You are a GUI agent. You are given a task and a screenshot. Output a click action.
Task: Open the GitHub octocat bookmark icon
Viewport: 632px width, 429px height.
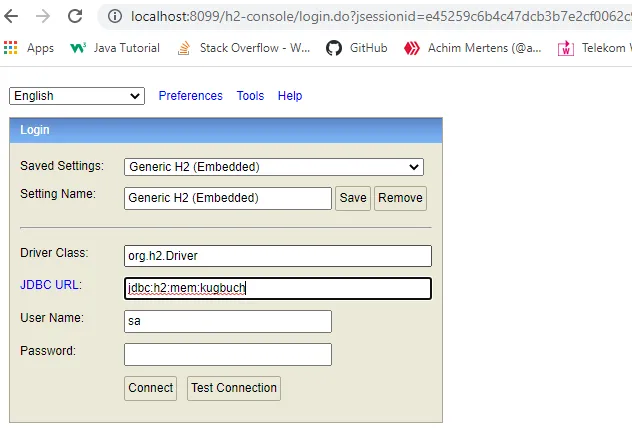[x=334, y=48]
